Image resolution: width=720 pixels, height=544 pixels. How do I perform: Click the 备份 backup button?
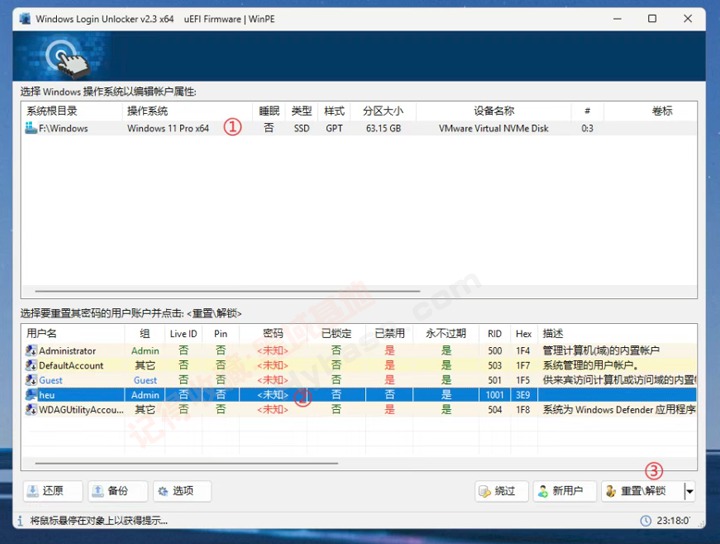point(118,491)
